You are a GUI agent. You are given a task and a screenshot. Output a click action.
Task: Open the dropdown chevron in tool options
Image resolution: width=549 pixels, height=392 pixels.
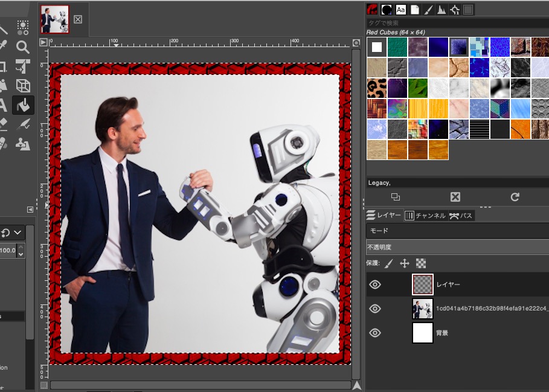point(18,233)
